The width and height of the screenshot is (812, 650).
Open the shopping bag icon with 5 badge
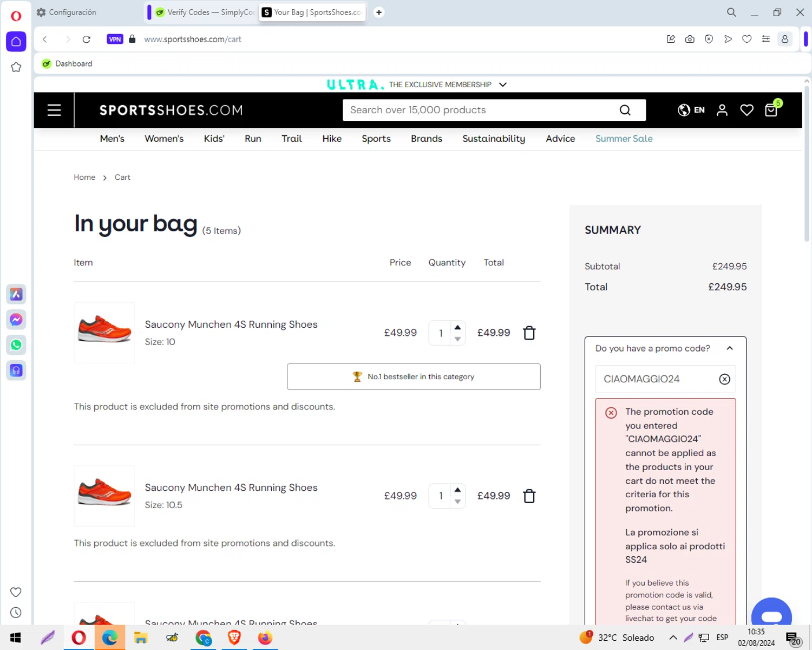[x=772, y=109]
